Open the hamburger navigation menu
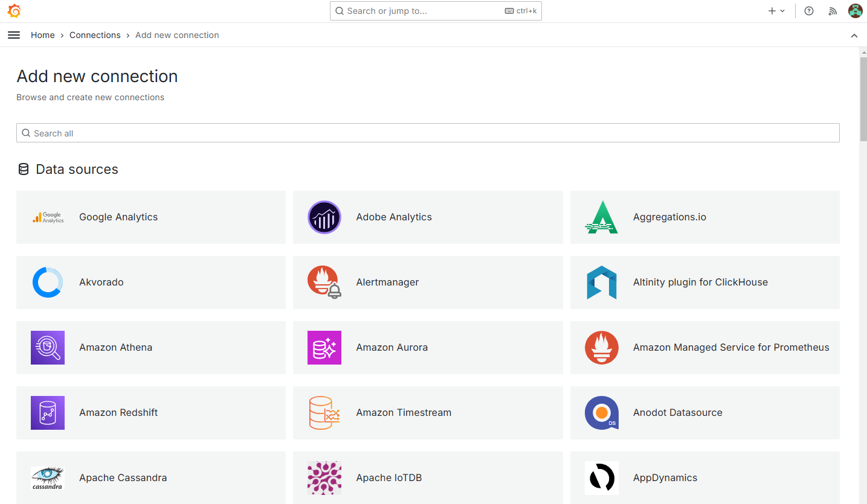This screenshot has height=504, width=867. tap(14, 35)
